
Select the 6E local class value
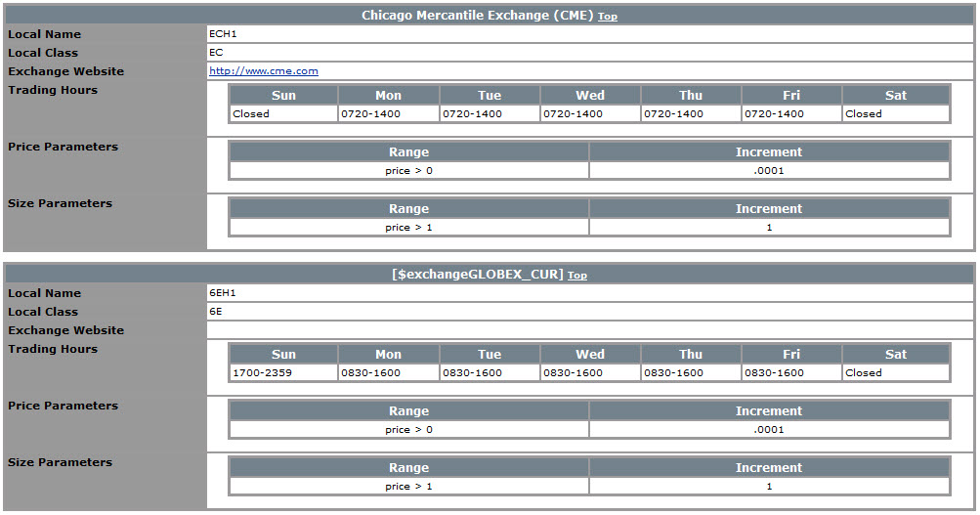pos(216,312)
